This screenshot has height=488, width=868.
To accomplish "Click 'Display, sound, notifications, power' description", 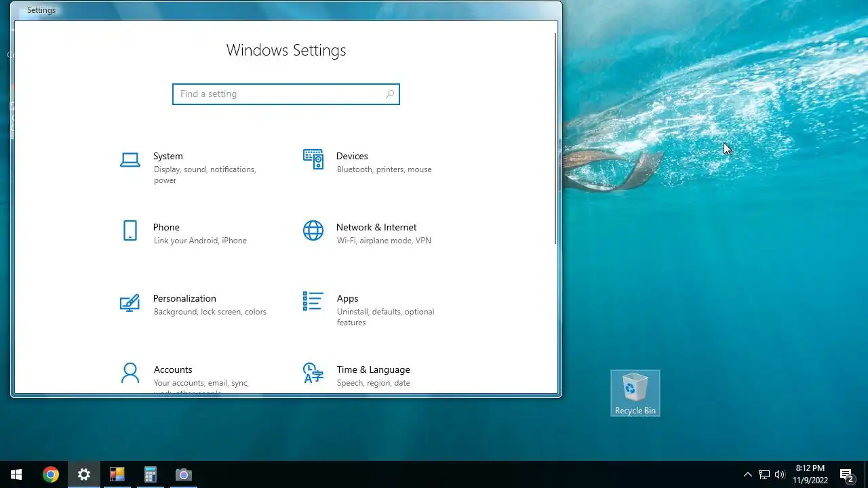I will click(205, 175).
